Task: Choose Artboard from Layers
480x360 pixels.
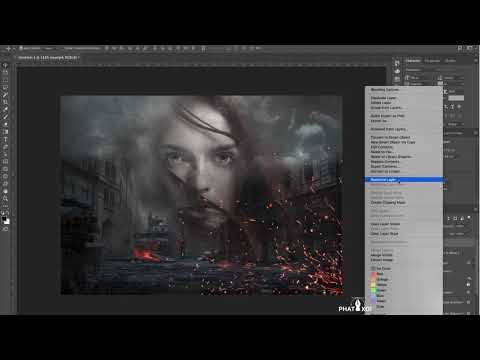Action: (x=388, y=129)
